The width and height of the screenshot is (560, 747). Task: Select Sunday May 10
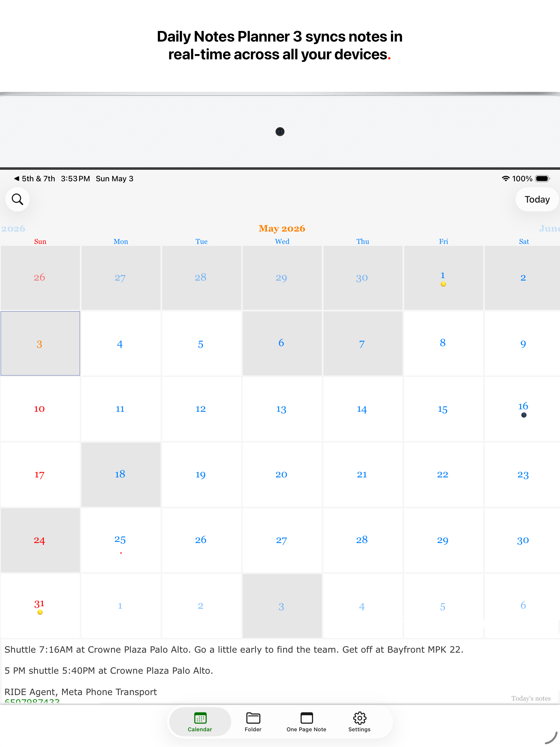pyautogui.click(x=40, y=408)
